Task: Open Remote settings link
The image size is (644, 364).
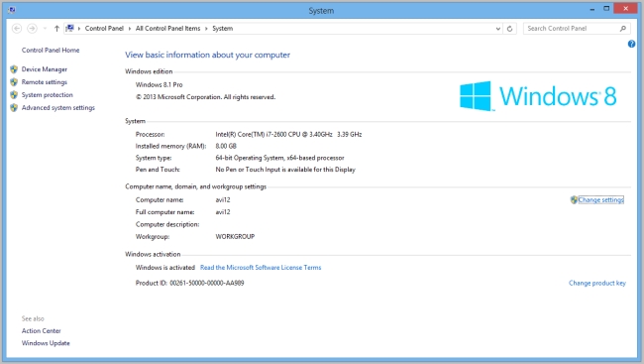Action: pyautogui.click(x=45, y=82)
